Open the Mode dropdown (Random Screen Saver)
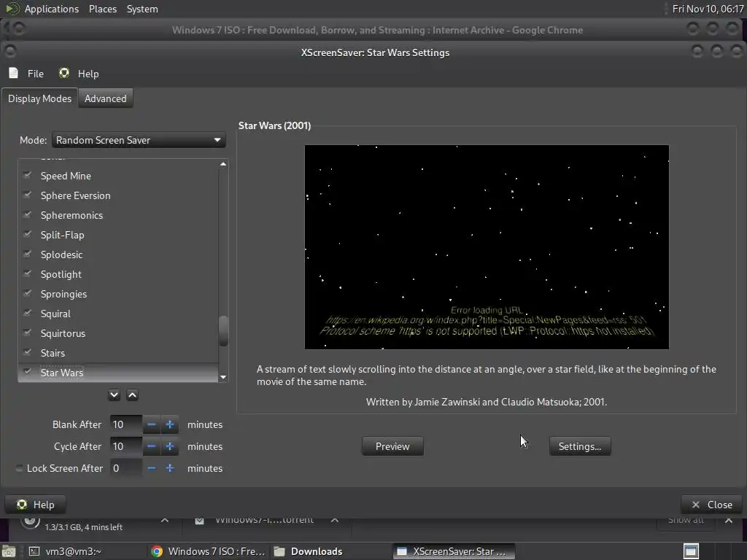 point(138,140)
